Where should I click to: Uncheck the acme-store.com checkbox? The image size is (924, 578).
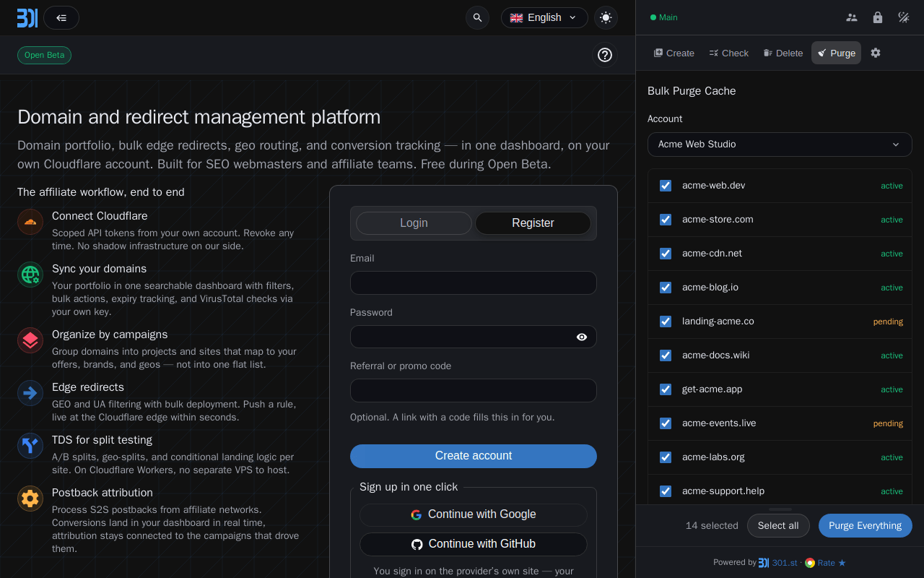point(666,220)
